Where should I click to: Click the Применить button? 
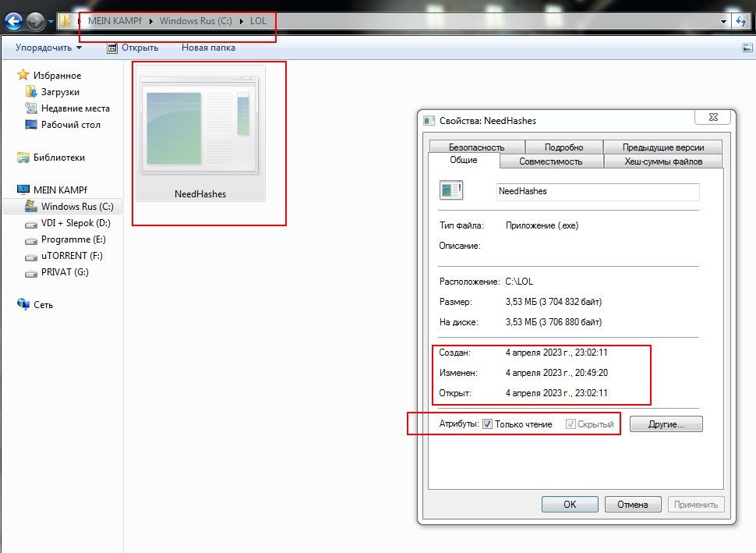pyautogui.click(x=696, y=505)
